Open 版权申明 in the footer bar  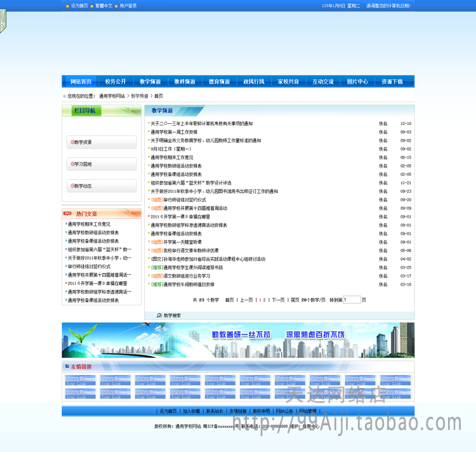(x=261, y=411)
